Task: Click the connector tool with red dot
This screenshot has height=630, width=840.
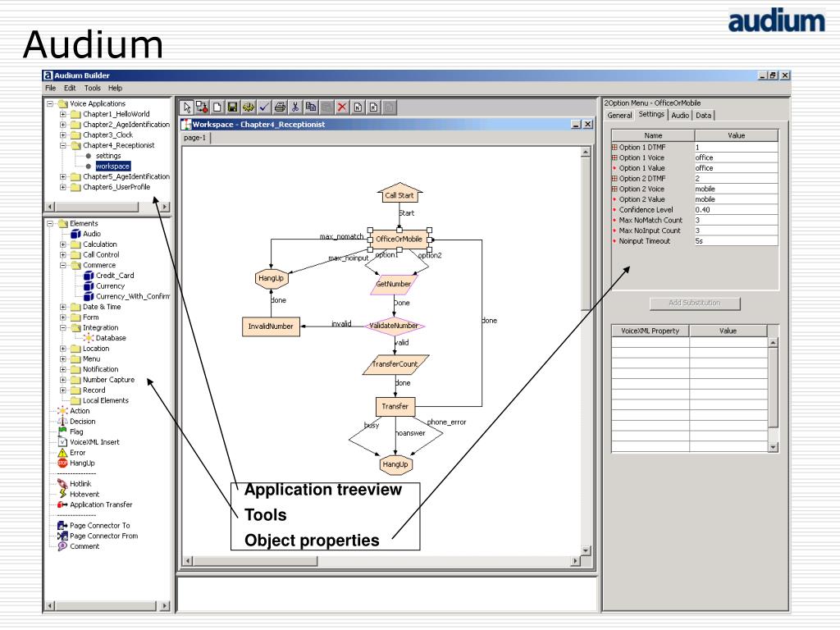Action: [x=202, y=107]
